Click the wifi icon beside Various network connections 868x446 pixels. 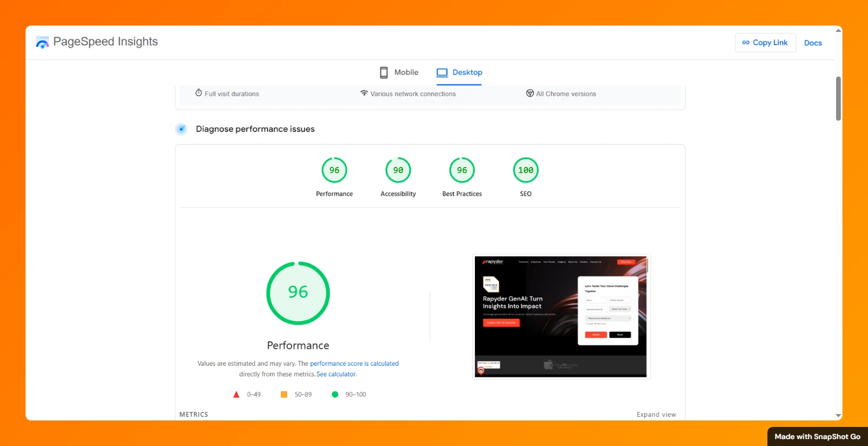coord(364,93)
